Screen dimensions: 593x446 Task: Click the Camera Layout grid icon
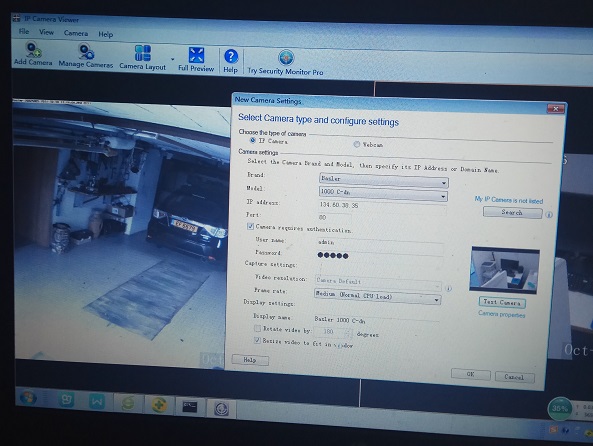[x=143, y=53]
